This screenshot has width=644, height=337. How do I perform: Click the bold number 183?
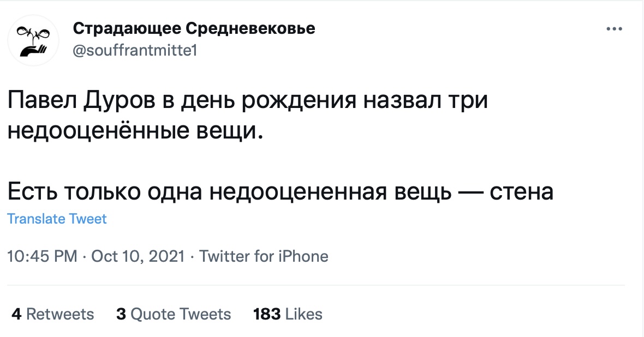267,314
